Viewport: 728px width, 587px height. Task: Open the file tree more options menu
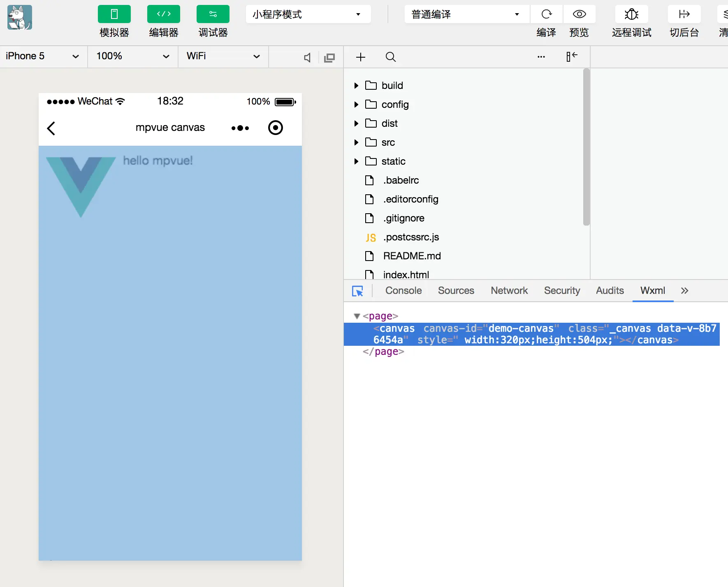point(541,57)
